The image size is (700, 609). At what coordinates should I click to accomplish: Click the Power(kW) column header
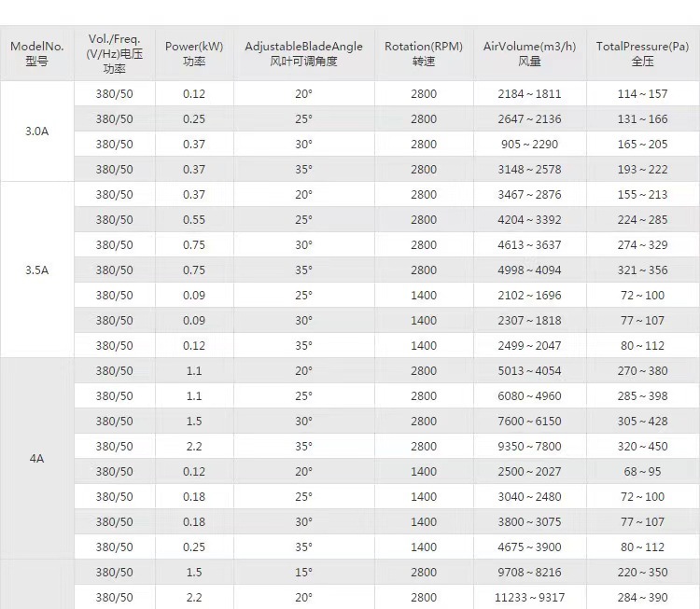(x=194, y=53)
